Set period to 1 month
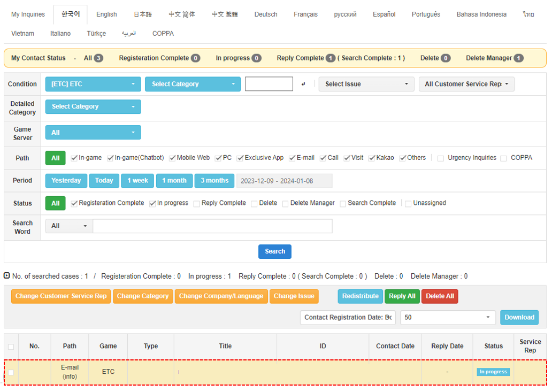This screenshot has height=392, width=552. [x=174, y=181]
